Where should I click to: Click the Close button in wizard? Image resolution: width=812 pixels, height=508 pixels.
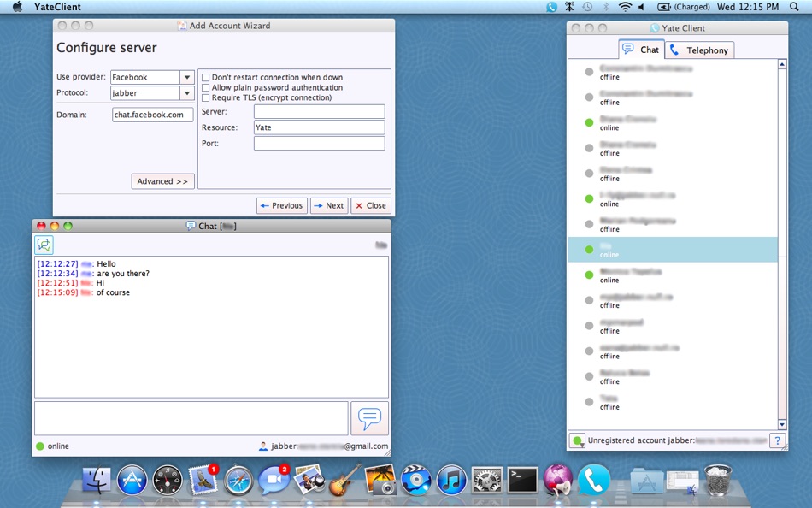tap(371, 205)
